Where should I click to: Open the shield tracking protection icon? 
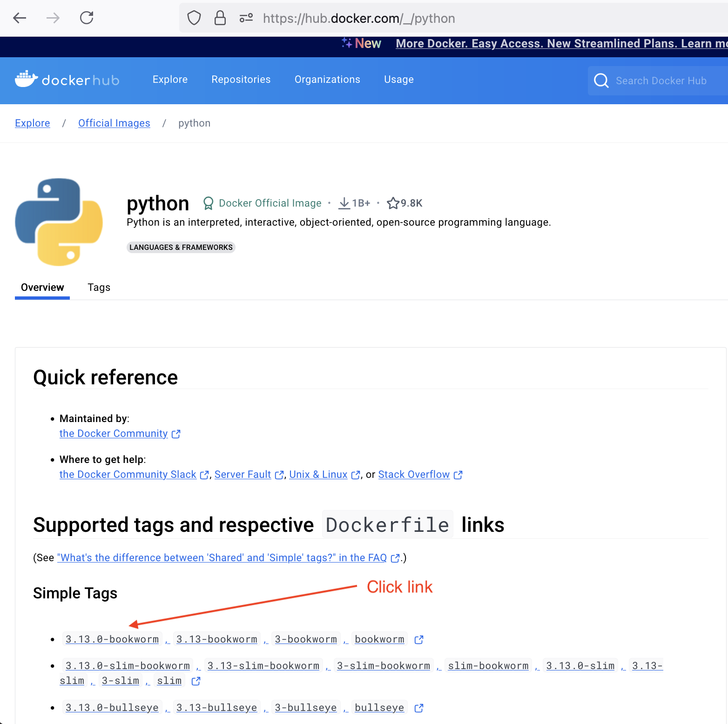[194, 18]
